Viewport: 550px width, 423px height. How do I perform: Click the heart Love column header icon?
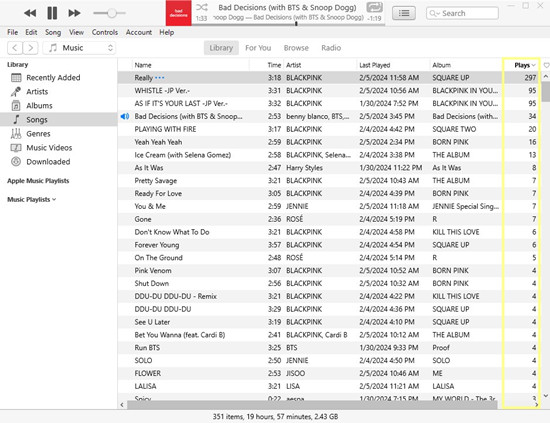click(x=546, y=65)
